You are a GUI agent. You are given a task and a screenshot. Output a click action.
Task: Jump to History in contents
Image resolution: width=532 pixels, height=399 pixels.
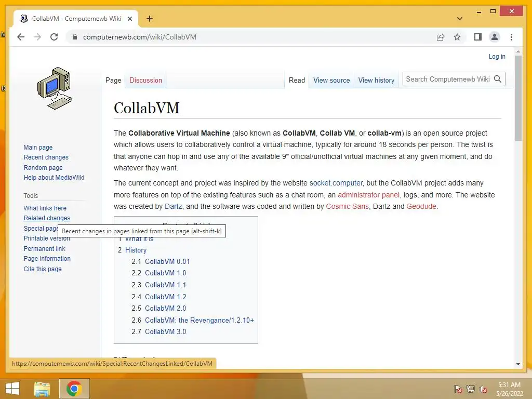click(x=136, y=250)
